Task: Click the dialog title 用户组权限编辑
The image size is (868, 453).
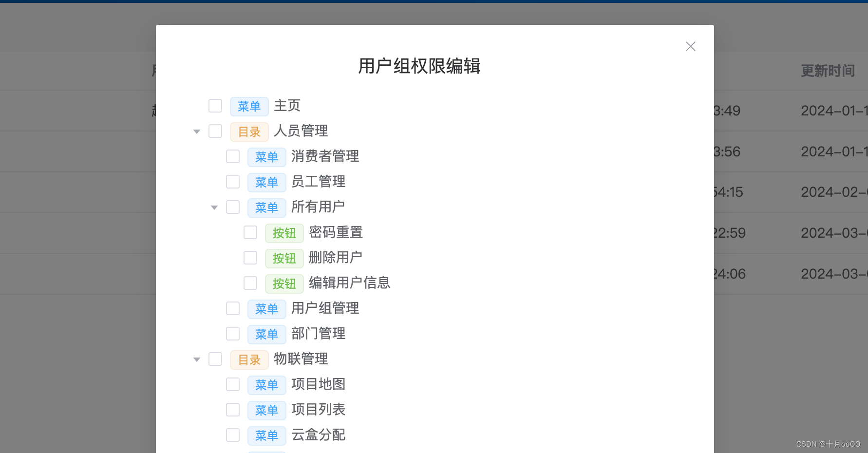Action: click(419, 66)
